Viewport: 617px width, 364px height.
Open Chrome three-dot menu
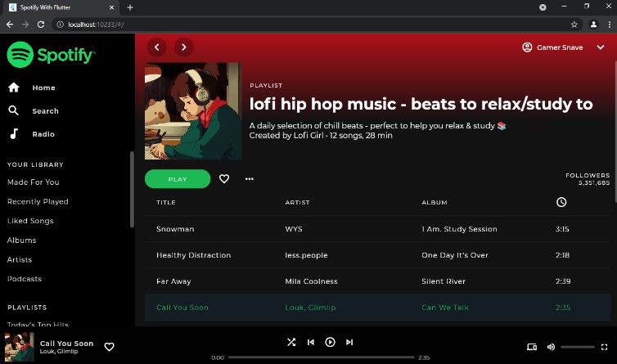[x=609, y=25]
